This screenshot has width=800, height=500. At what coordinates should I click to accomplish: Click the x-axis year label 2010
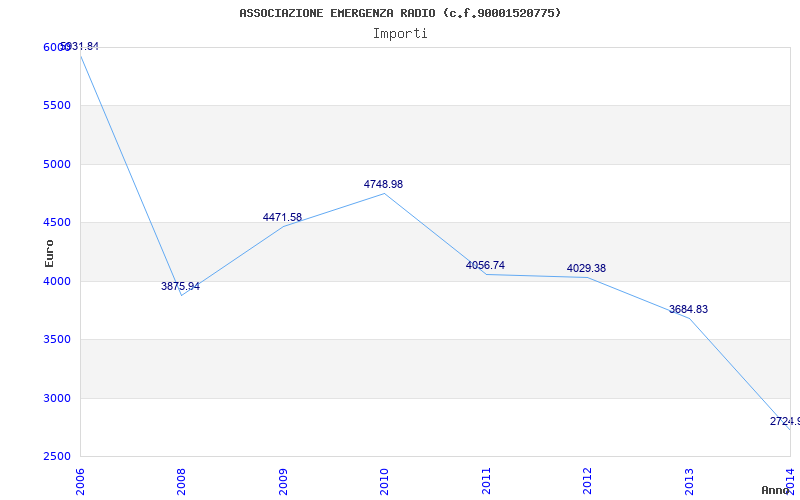point(384,481)
